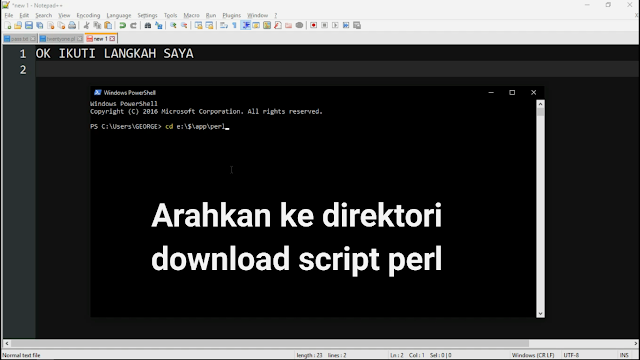This screenshot has width=640, height=360.
Task: Click PowerShell scrollbar up arrow
Action: point(540,104)
